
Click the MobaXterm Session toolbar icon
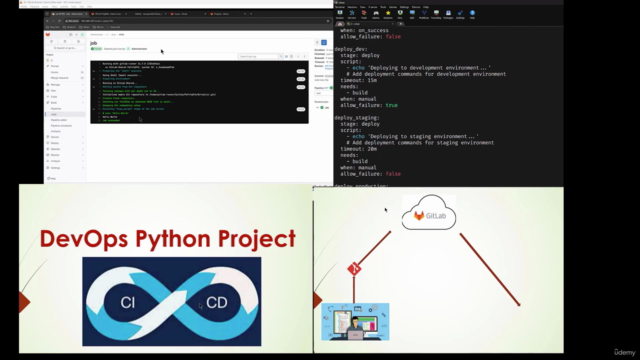[340, 15]
